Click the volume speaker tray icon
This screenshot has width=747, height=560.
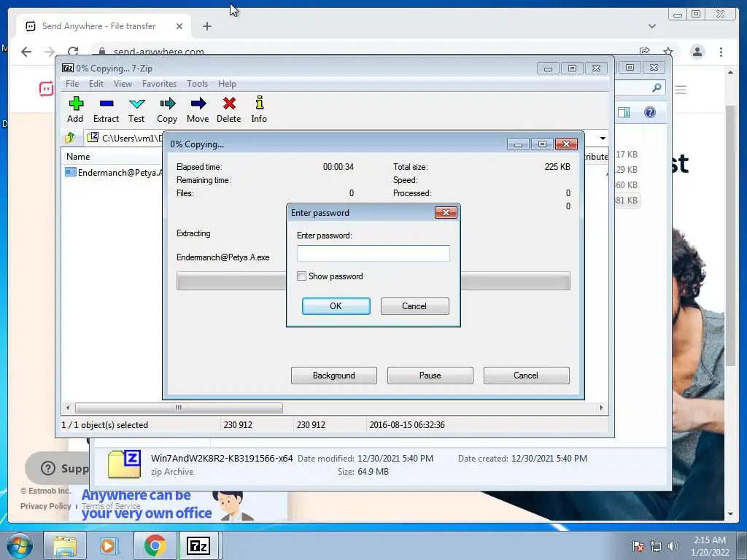click(x=673, y=546)
